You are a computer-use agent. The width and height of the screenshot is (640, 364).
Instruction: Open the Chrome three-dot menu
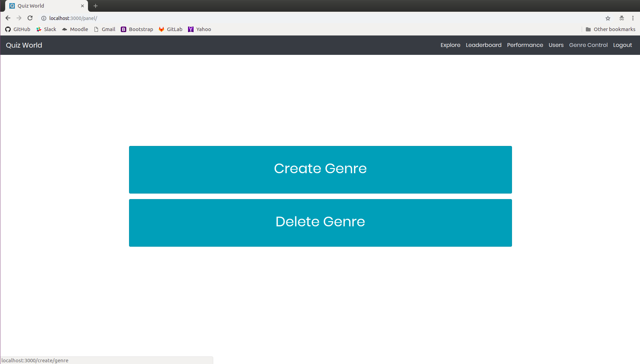pyautogui.click(x=633, y=18)
